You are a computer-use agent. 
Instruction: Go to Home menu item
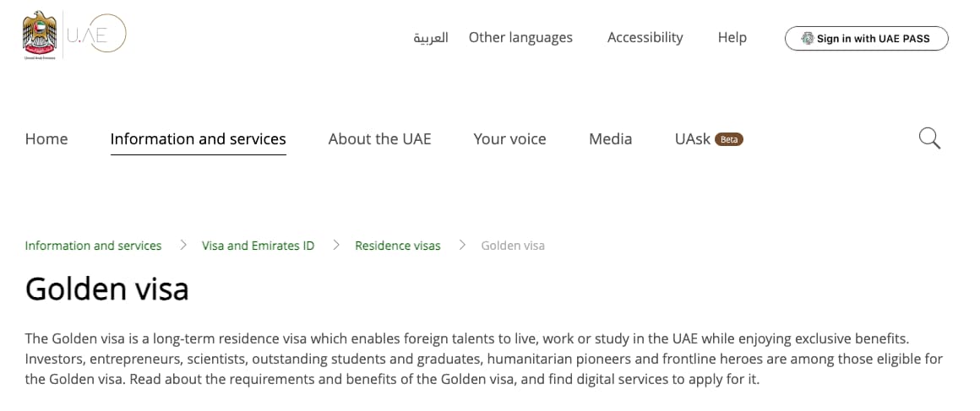(x=46, y=138)
